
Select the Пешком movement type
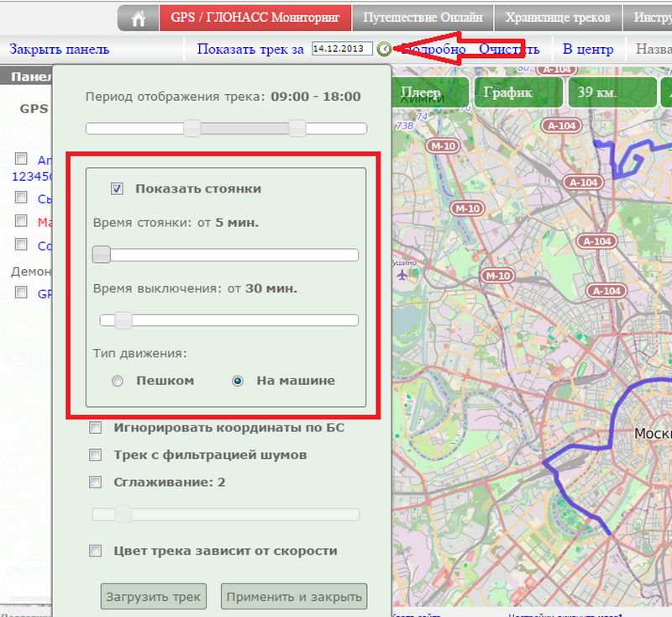coord(118,381)
